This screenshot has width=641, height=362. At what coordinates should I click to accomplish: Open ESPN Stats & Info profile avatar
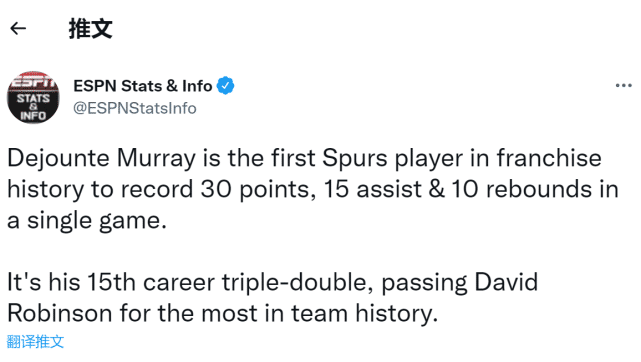33,97
